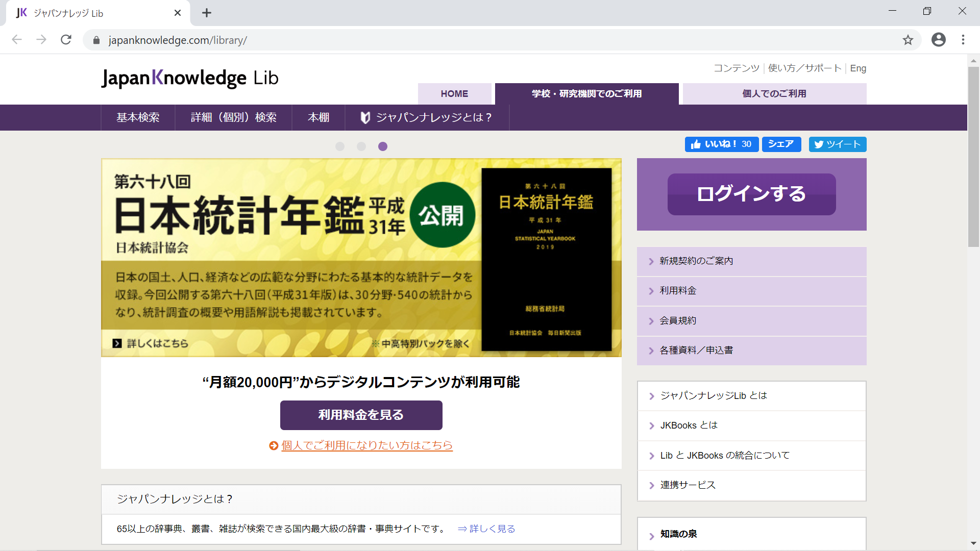Viewport: 980px width, 551px height.
Task: Open the Chrome profile avatar icon
Action: pyautogui.click(x=938, y=40)
